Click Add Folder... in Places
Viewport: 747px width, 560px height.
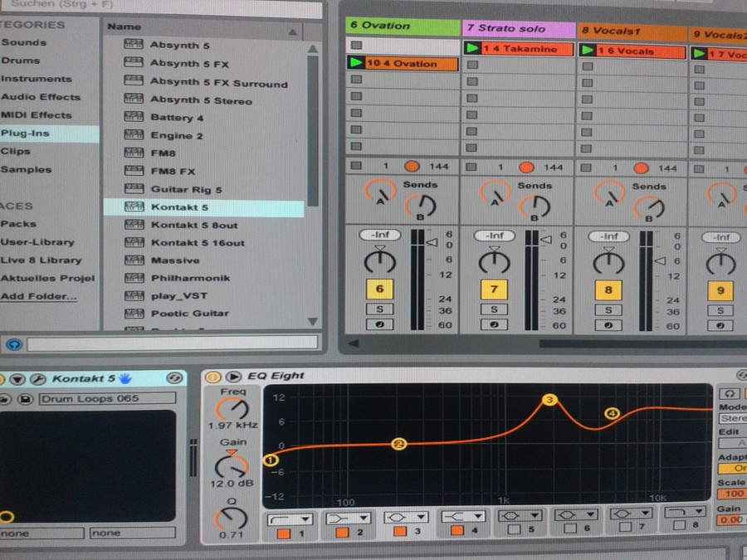38,296
